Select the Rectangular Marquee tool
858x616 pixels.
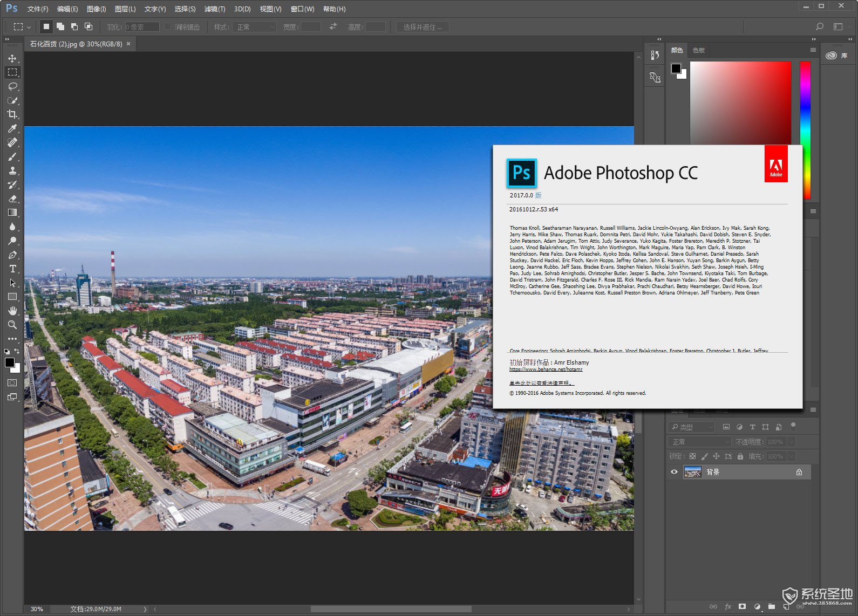pyautogui.click(x=12, y=72)
